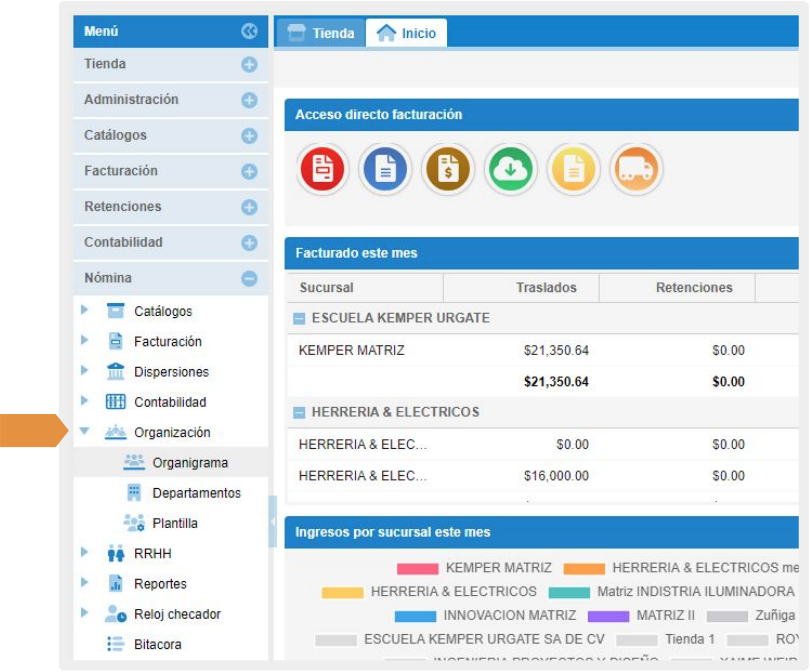Screen dimensions: 811x672
Task: Collapse the Menú sidebar panel
Action: [x=249, y=32]
